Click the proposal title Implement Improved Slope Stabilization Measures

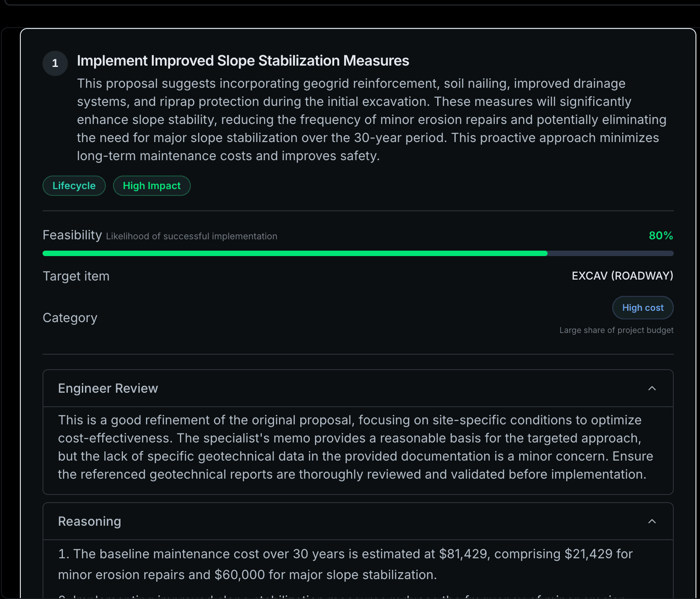click(243, 60)
